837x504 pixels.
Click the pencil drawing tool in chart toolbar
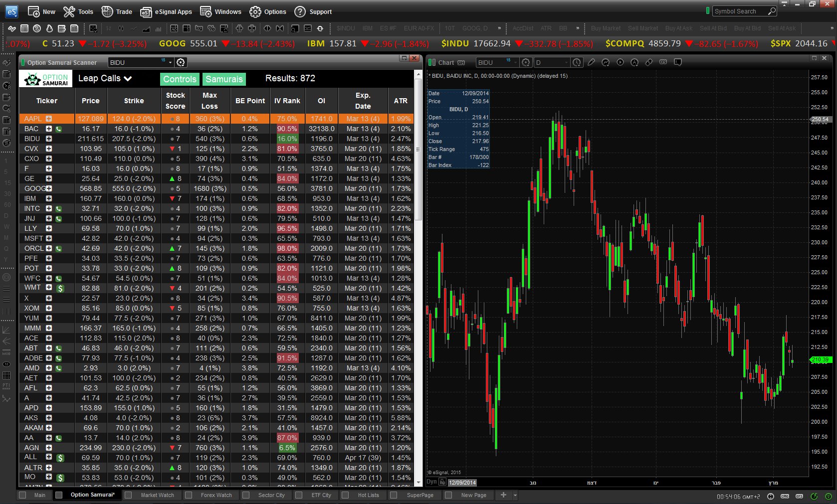click(x=591, y=62)
